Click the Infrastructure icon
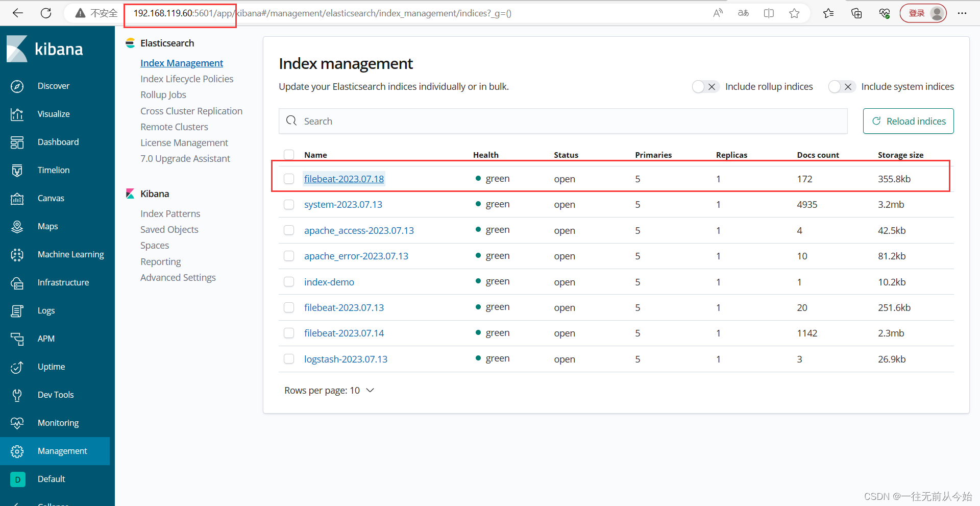This screenshot has height=506, width=980. (17, 283)
